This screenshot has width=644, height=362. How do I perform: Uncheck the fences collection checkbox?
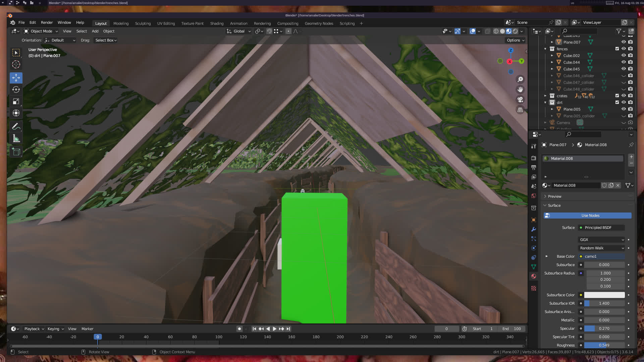617,49
